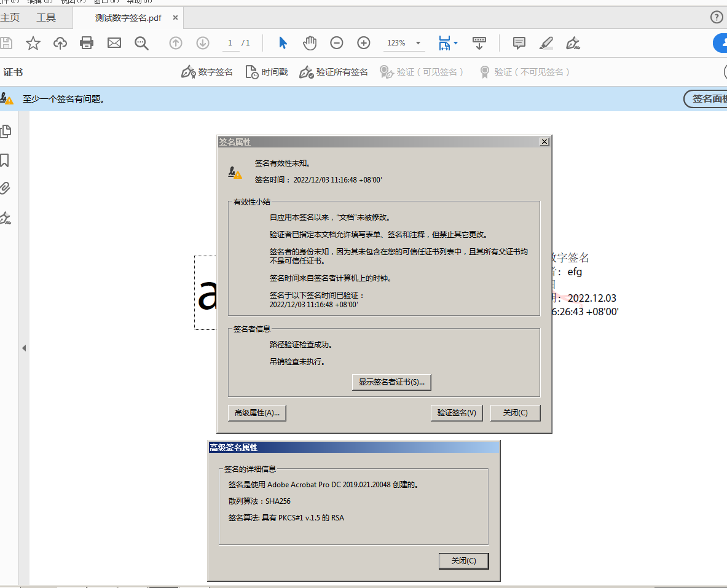Click the 显示签名者证书(S)... button
Image resolution: width=727 pixels, height=588 pixels.
tap(391, 382)
